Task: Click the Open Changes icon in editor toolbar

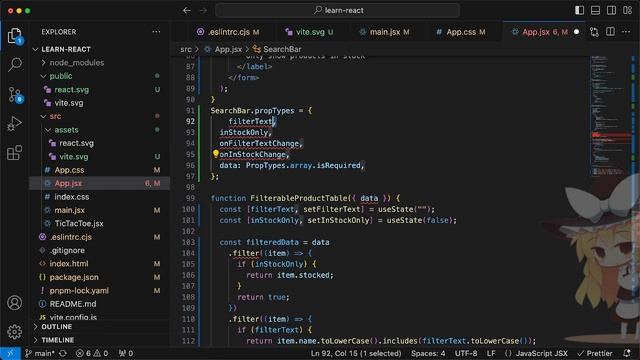Action: click(x=594, y=32)
